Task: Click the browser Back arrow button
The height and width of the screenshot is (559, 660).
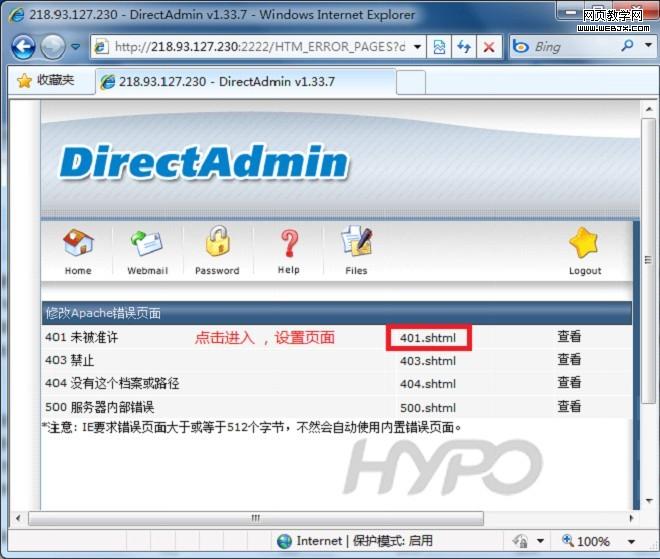Action: (23, 47)
